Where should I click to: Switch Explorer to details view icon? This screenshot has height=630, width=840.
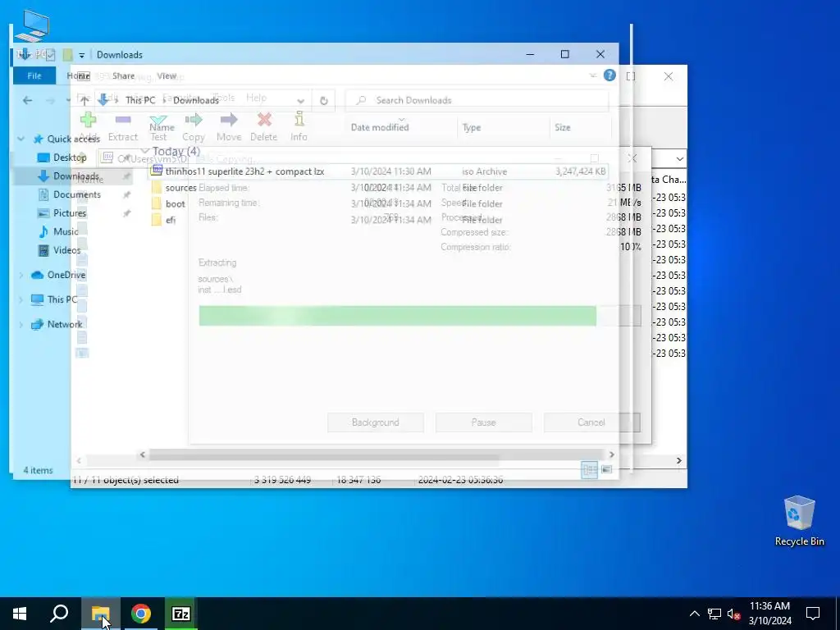[x=589, y=470]
